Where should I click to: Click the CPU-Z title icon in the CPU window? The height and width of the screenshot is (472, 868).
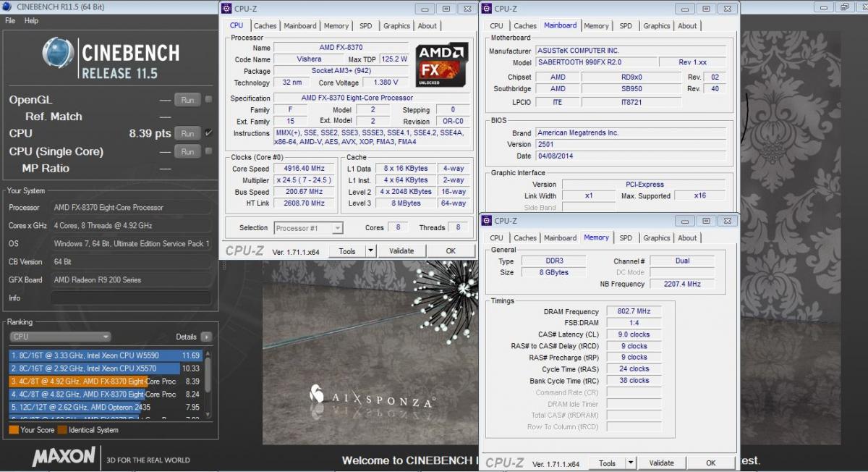click(226, 9)
